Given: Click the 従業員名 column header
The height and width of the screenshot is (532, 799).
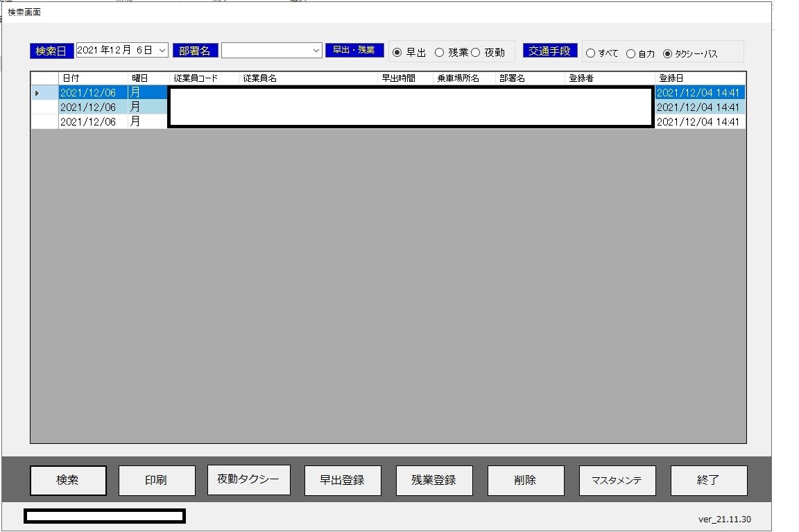Looking at the screenshot, I should point(308,78).
